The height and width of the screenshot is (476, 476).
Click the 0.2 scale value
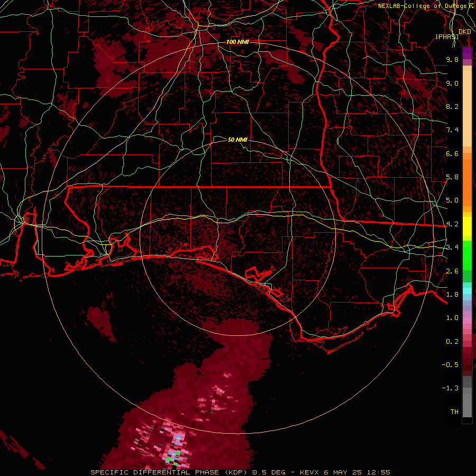click(452, 342)
